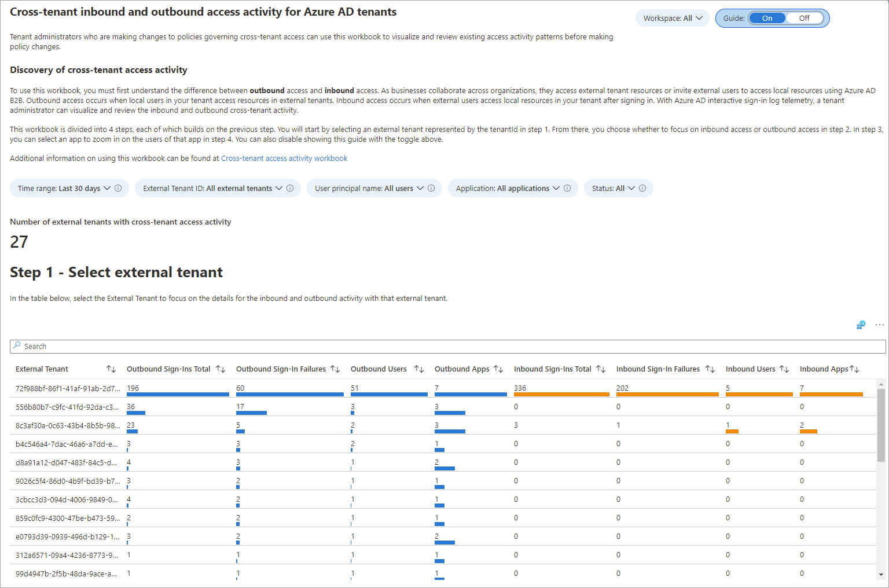Turn the Guide toggle On

point(767,18)
